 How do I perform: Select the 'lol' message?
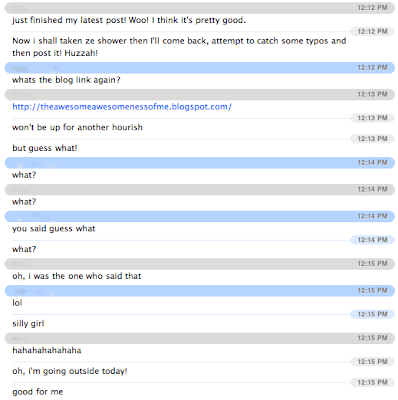pyautogui.click(x=17, y=303)
